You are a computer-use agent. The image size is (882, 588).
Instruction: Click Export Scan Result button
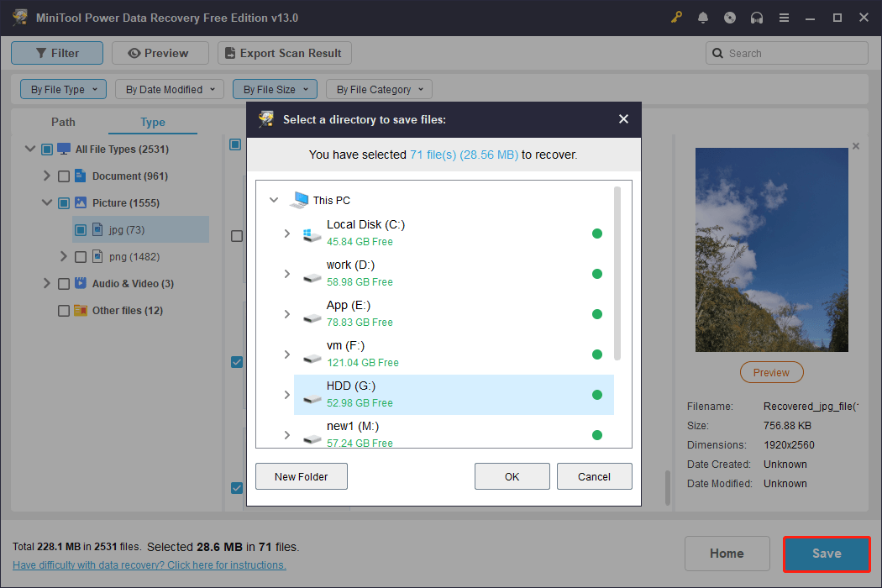click(x=285, y=54)
